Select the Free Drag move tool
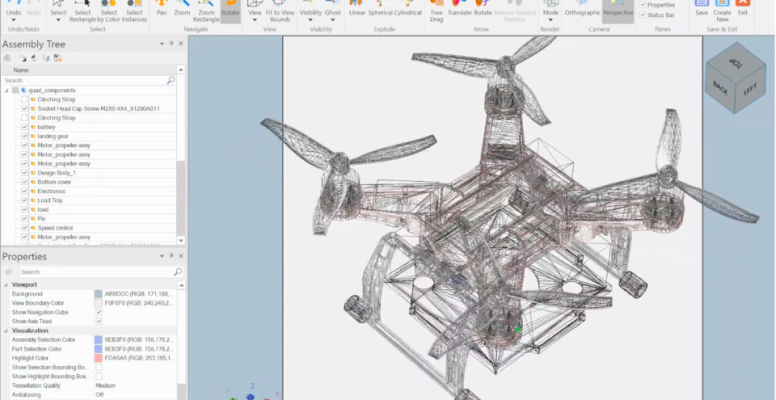 [436, 10]
